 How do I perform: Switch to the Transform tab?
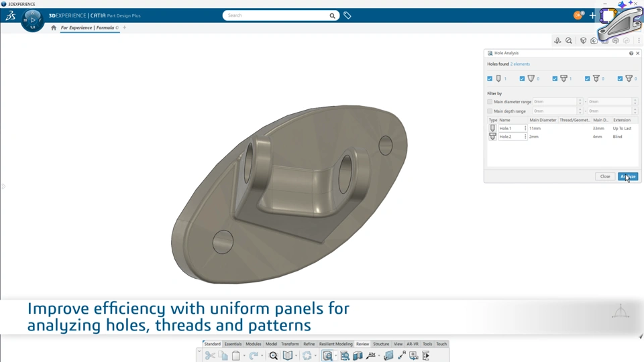click(290, 344)
